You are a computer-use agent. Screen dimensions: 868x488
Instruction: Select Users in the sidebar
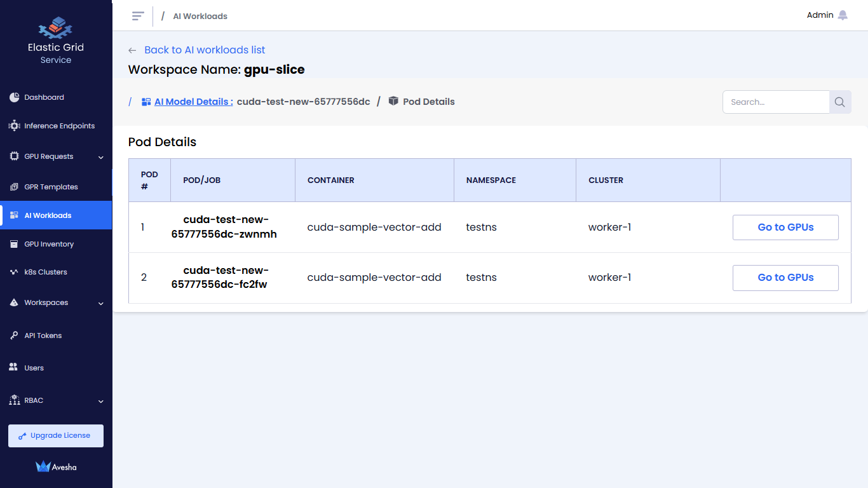point(34,368)
